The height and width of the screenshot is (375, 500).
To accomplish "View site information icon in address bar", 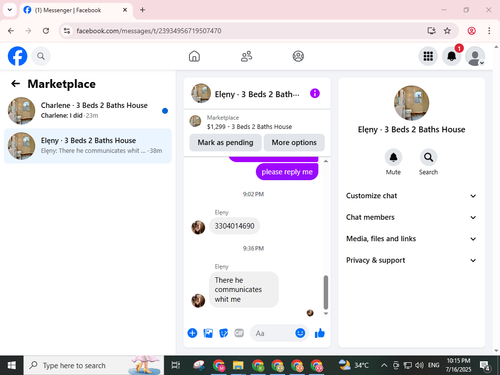I will coord(67,31).
